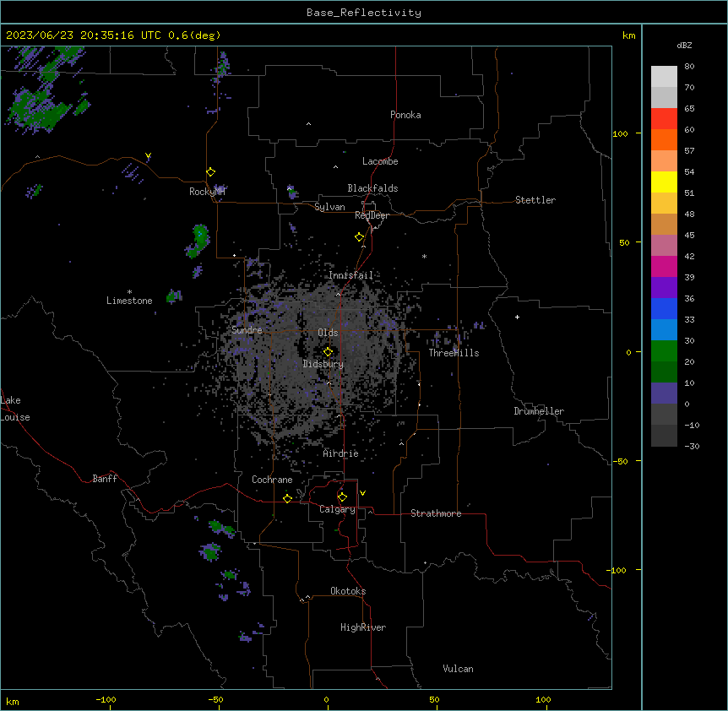The image size is (728, 711).
Task: Click the Sylvan label
Action: (x=329, y=207)
